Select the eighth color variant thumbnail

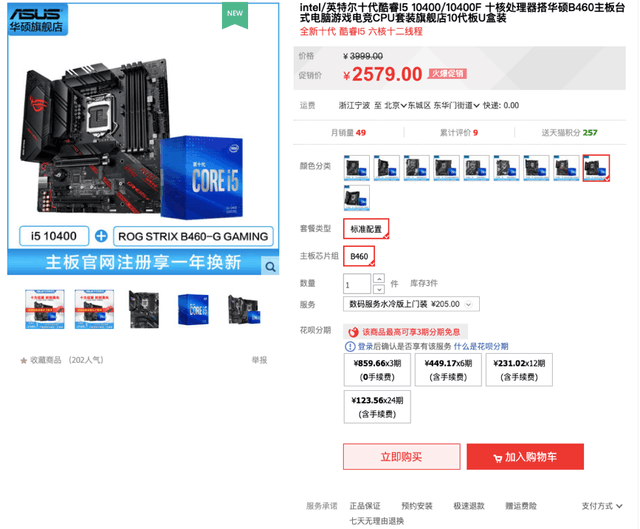tap(567, 168)
